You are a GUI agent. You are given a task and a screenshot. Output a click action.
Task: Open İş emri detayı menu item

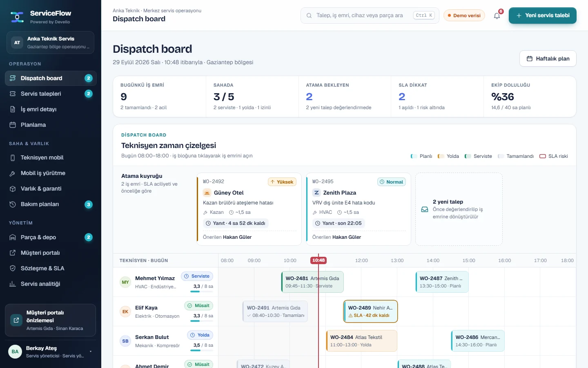coord(51,109)
